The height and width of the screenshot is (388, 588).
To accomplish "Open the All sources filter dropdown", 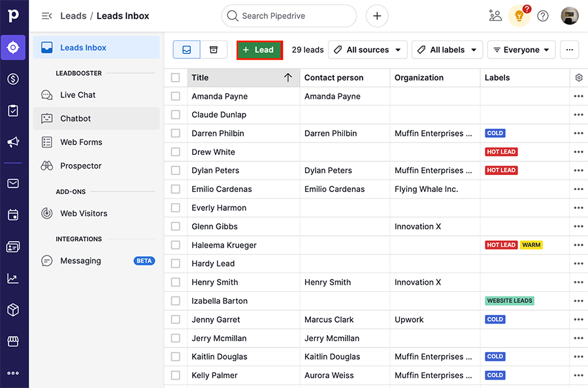I will pyautogui.click(x=367, y=50).
